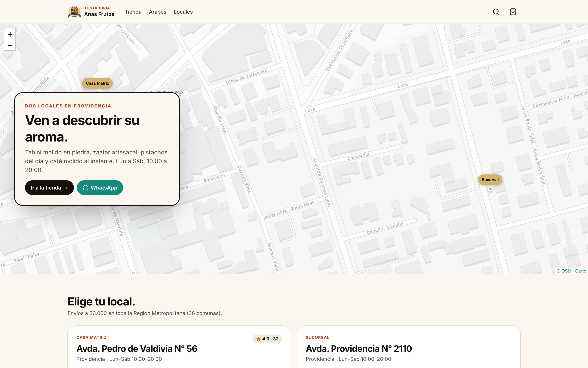Click the Tahini molido en piedra paragraph
The height and width of the screenshot is (368, 588).
96,161
